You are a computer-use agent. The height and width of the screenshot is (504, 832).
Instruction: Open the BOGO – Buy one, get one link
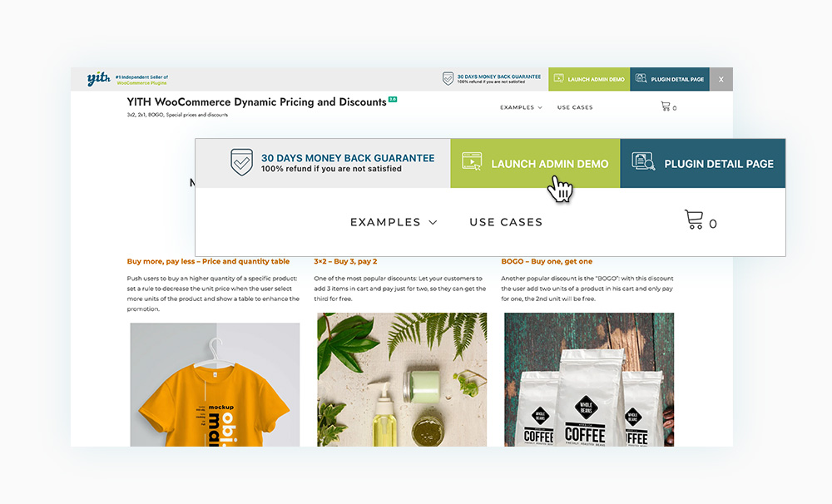click(547, 261)
